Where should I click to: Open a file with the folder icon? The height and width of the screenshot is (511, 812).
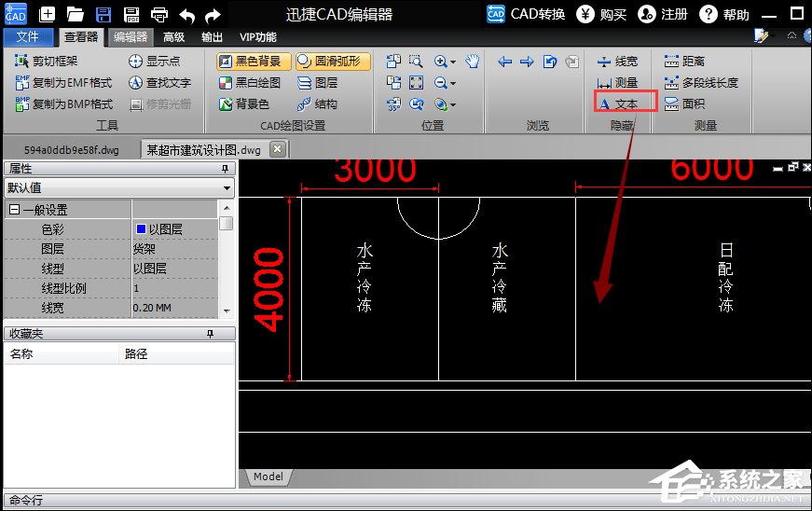[76, 15]
